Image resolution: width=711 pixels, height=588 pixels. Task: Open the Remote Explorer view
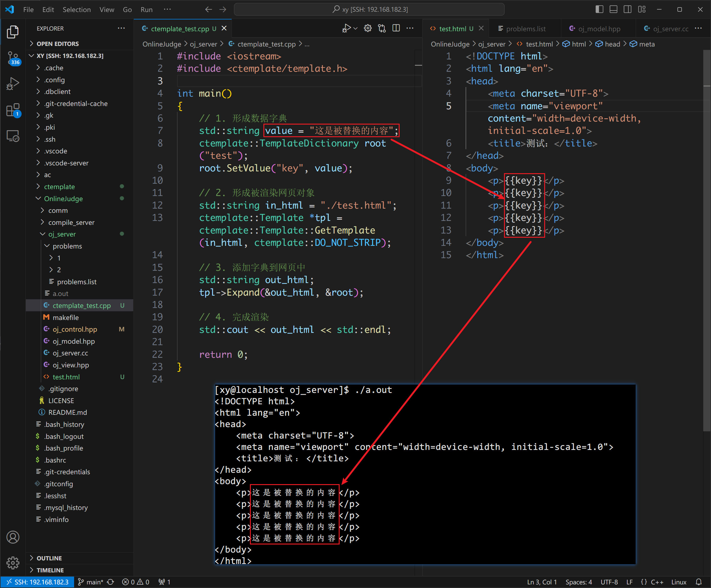tap(13, 136)
